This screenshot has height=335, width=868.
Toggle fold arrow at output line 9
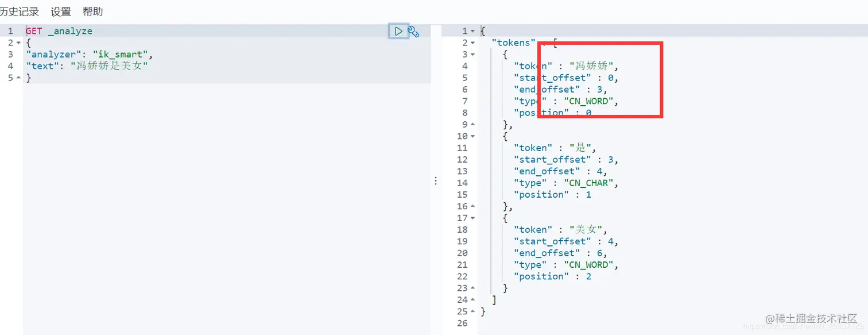tap(472, 125)
